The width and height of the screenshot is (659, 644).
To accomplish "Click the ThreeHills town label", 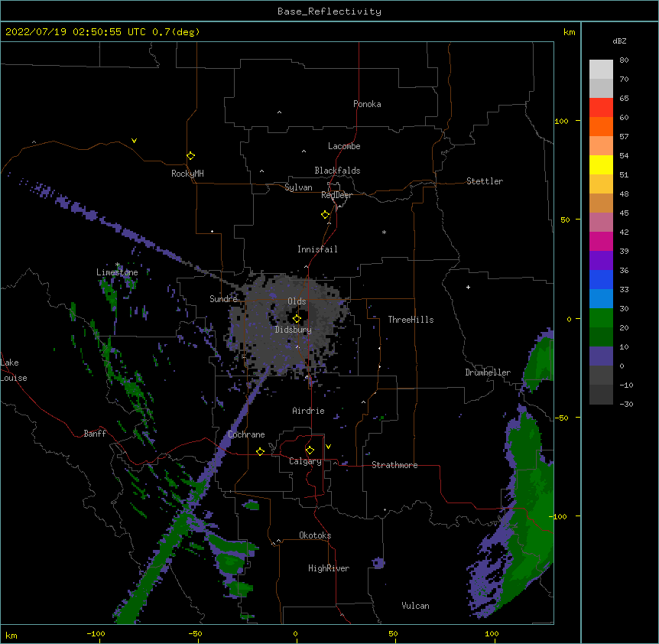I will coord(411,320).
